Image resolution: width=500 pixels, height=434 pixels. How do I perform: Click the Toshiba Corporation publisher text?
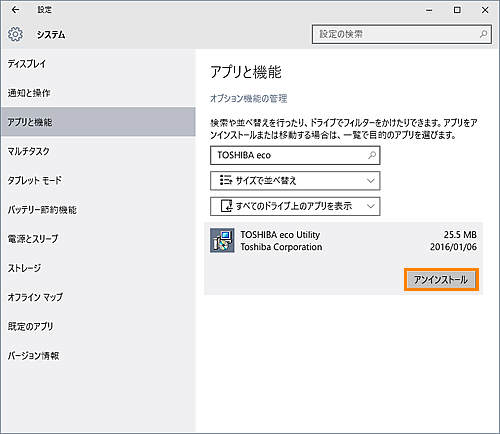(281, 247)
